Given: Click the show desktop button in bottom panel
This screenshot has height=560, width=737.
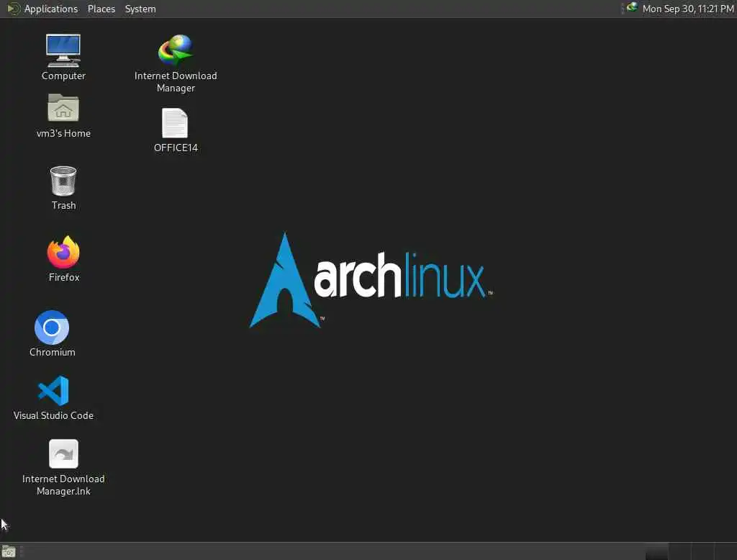Looking at the screenshot, I should (x=9, y=551).
